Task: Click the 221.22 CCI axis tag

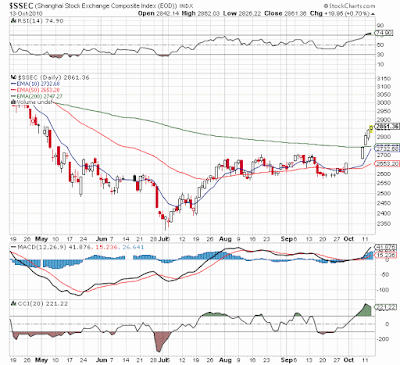Action: tap(386, 307)
